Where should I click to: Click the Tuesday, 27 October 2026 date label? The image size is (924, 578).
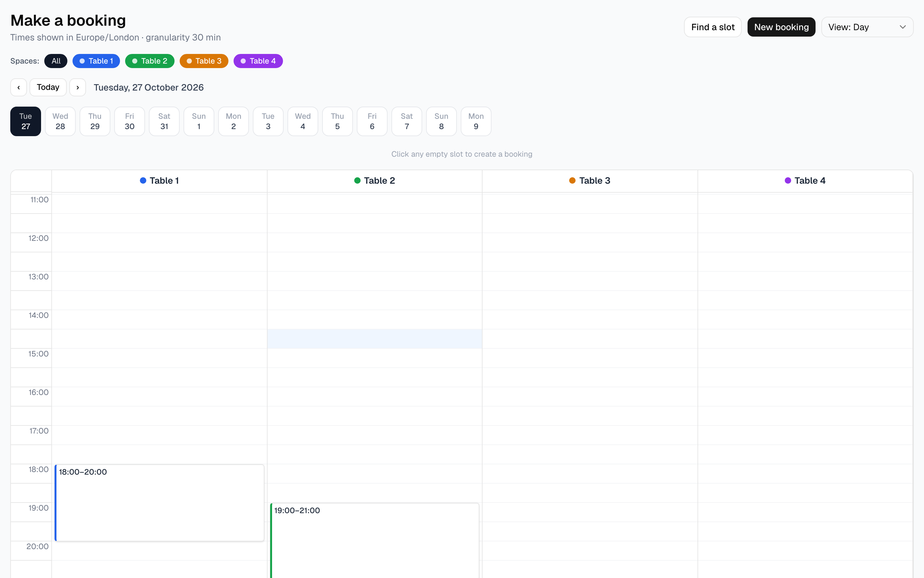pos(149,88)
